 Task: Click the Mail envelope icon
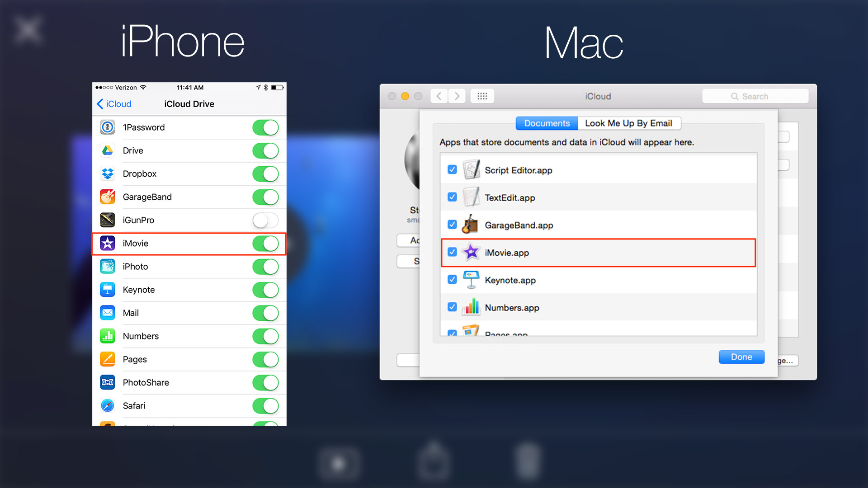click(108, 313)
